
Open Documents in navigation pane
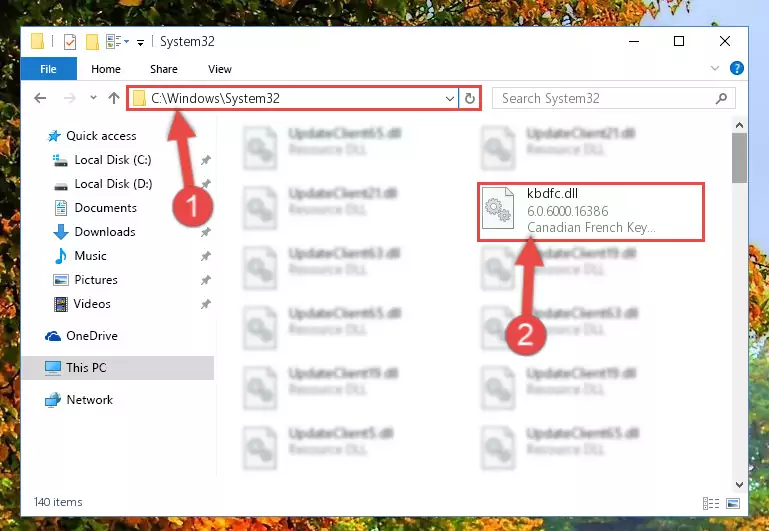click(x=105, y=208)
